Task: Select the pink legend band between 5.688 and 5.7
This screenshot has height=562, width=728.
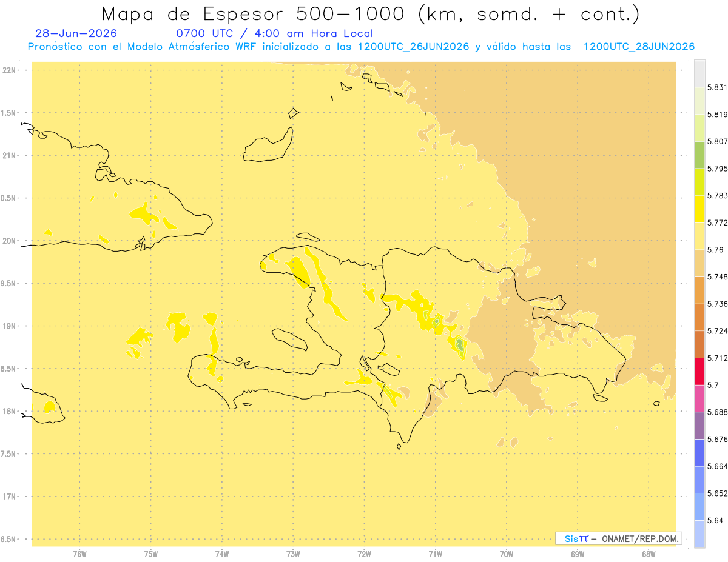Action: click(x=699, y=398)
